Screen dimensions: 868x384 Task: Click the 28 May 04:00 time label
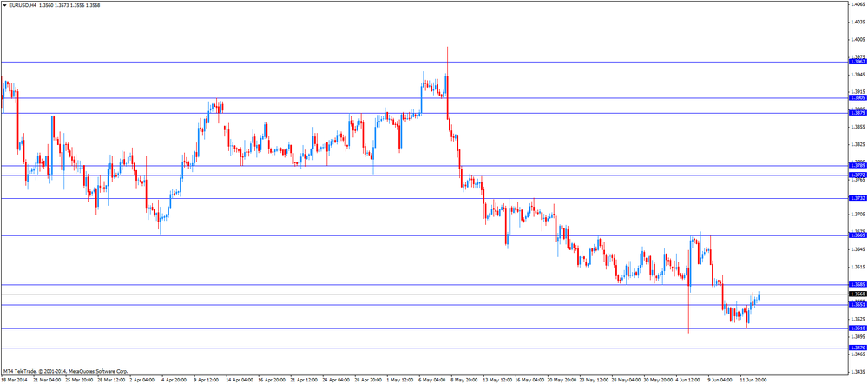626,381
